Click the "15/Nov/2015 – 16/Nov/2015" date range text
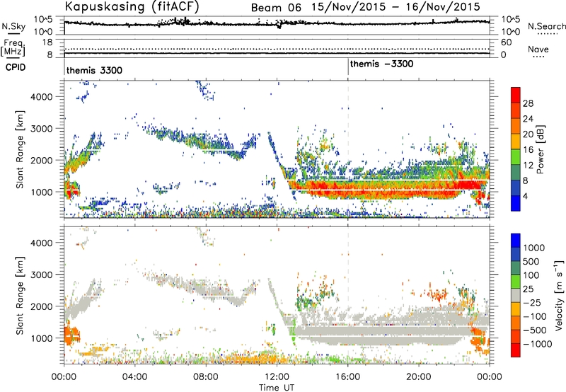The image size is (566, 392). point(396,7)
